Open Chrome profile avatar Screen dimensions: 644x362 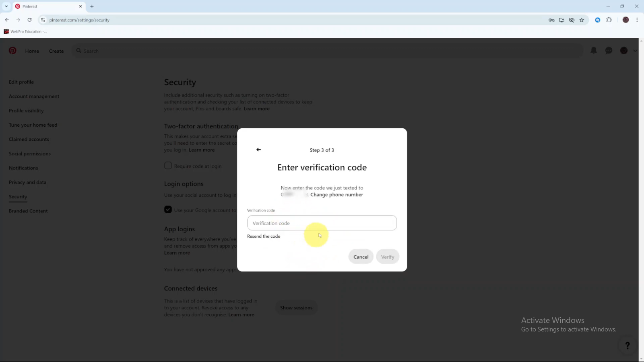pyautogui.click(x=625, y=20)
